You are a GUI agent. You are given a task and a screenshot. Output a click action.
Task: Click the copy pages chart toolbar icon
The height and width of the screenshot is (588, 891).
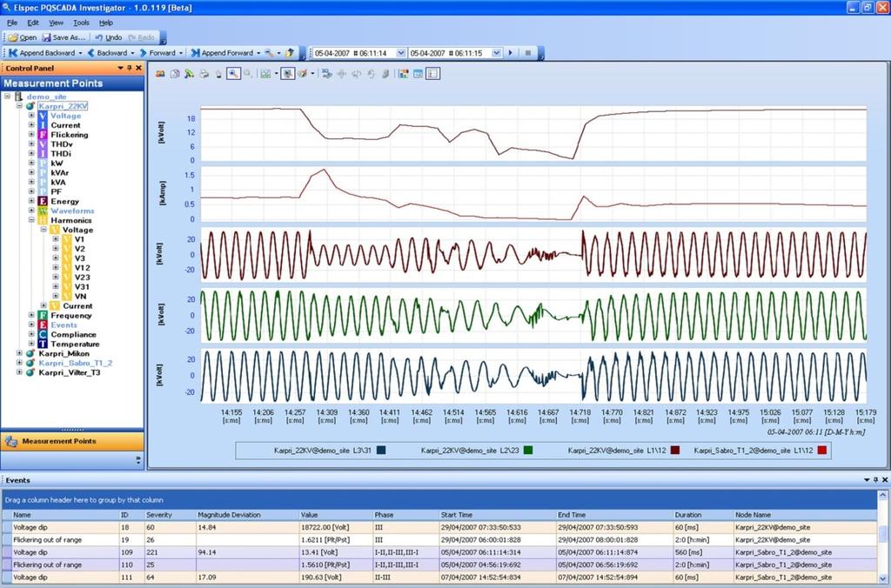(175, 74)
